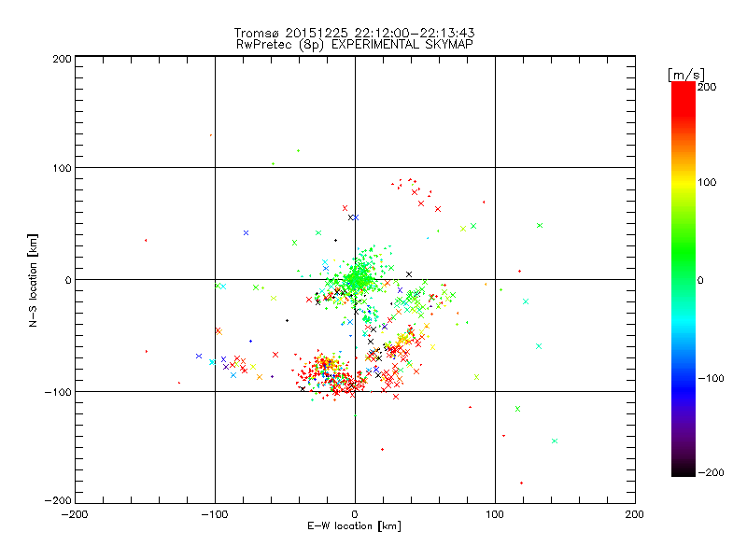Click the "-200" tick on the N-S axis
Screen dimensions: 747x560
click(58, 500)
